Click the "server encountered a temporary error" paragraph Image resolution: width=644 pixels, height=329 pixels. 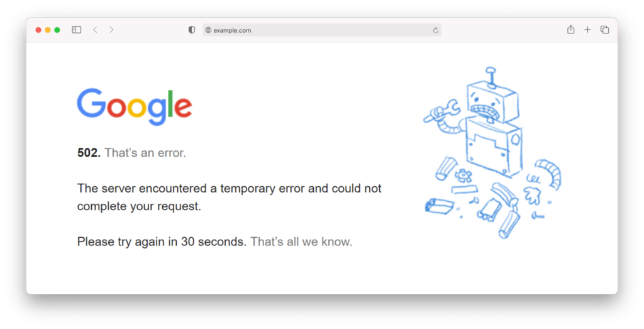point(229,197)
